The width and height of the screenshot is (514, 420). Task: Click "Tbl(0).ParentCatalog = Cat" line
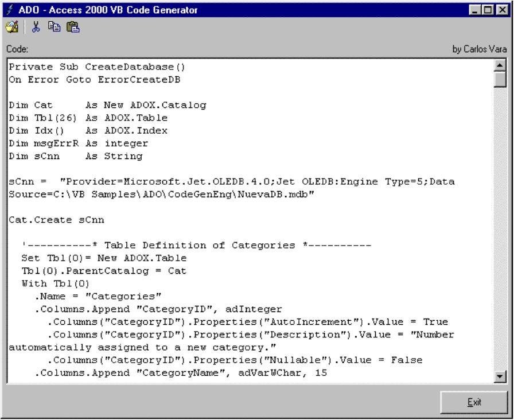104,271
